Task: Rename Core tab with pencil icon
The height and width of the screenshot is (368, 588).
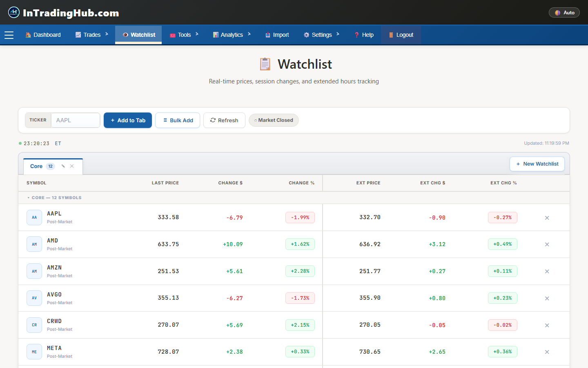Action: [63, 166]
